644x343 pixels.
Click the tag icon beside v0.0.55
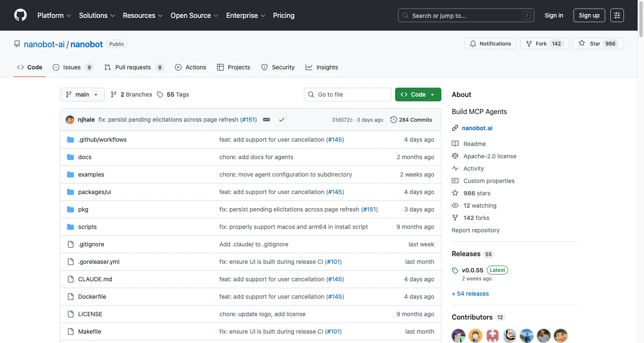pyautogui.click(x=455, y=270)
